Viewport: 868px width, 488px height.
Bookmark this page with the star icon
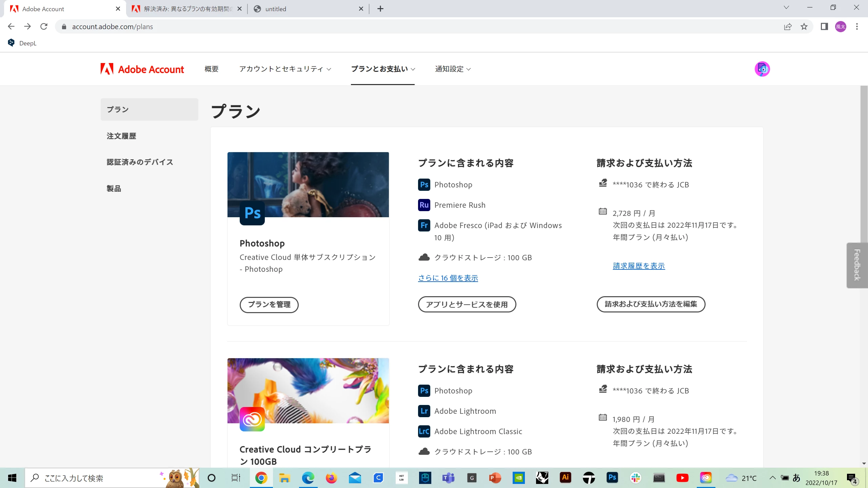804,26
